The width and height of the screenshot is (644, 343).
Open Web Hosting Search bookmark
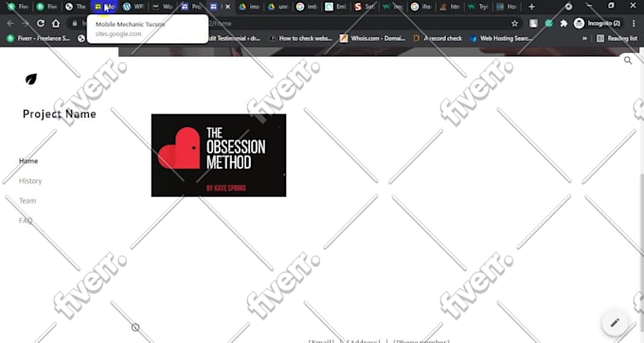coord(501,38)
